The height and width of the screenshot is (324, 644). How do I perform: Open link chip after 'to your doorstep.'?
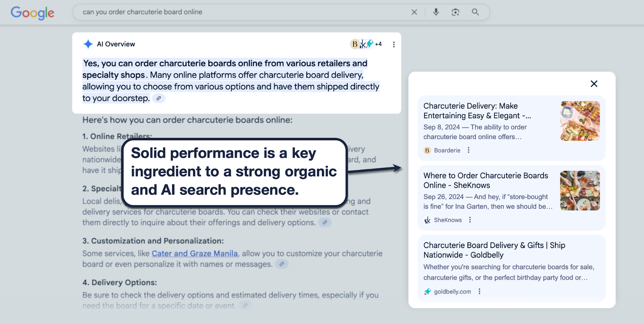point(159,98)
